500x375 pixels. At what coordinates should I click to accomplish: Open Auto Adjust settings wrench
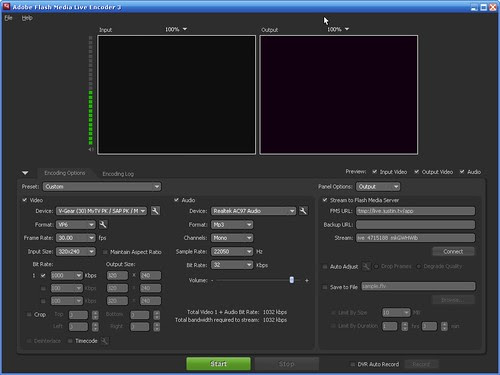click(366, 266)
